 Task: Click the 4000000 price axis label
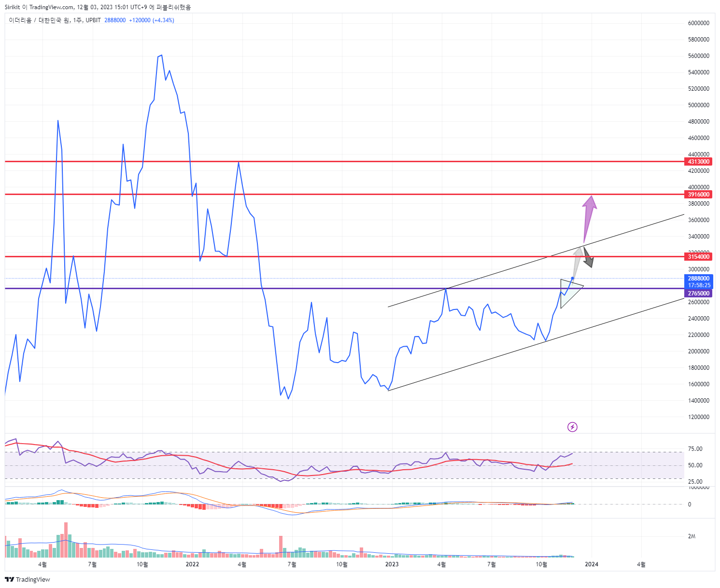tap(699, 187)
